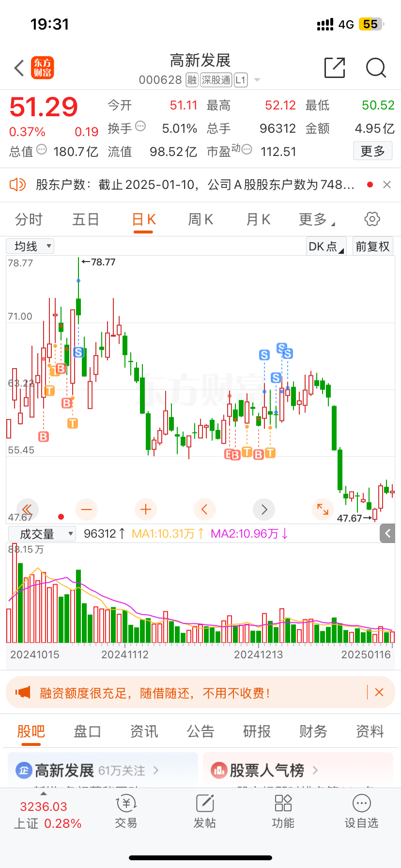Tap the back arrow icon
This screenshot has width=401, height=868.
19,68
